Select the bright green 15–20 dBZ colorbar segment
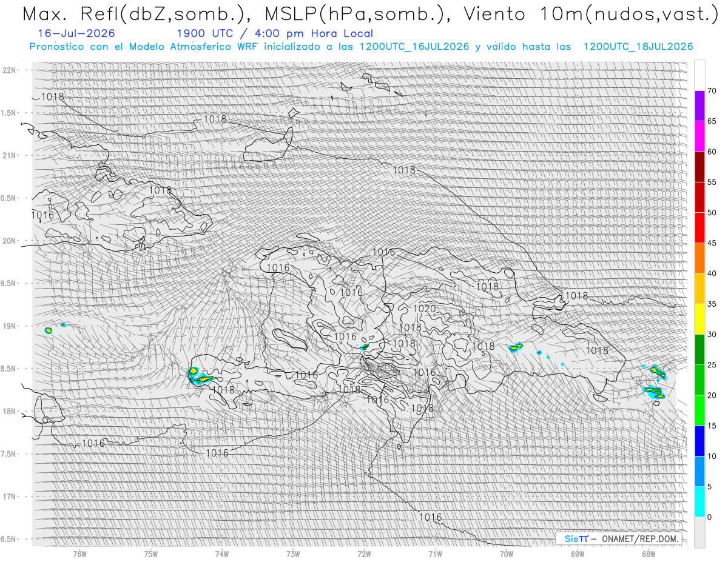The height and width of the screenshot is (562, 728). (699, 410)
